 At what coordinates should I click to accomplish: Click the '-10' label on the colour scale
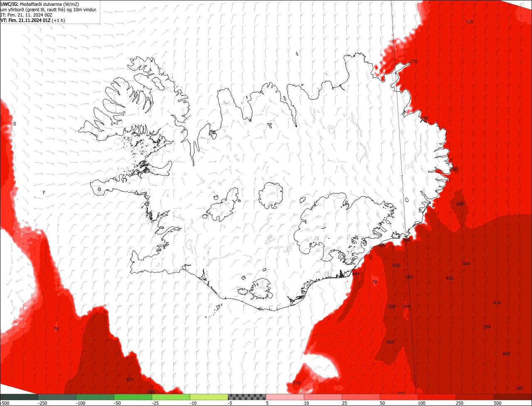(x=194, y=403)
